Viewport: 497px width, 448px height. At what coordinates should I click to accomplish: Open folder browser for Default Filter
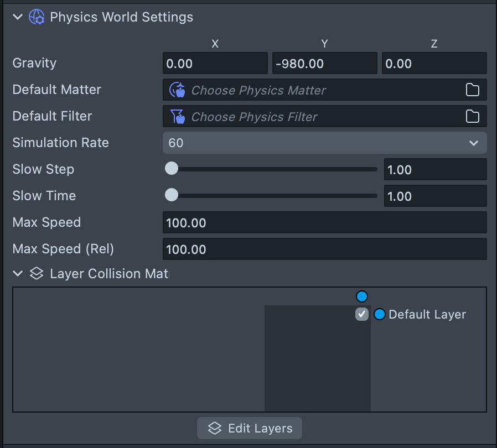(x=472, y=116)
